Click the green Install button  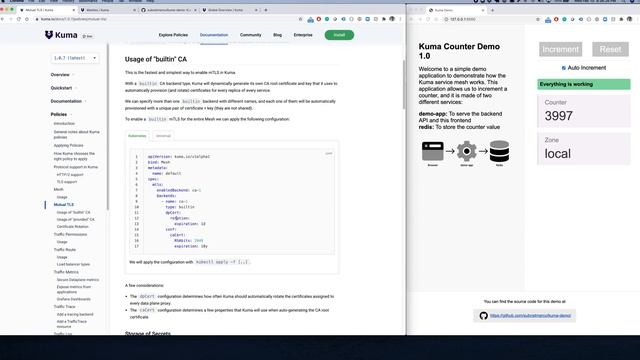point(339,35)
